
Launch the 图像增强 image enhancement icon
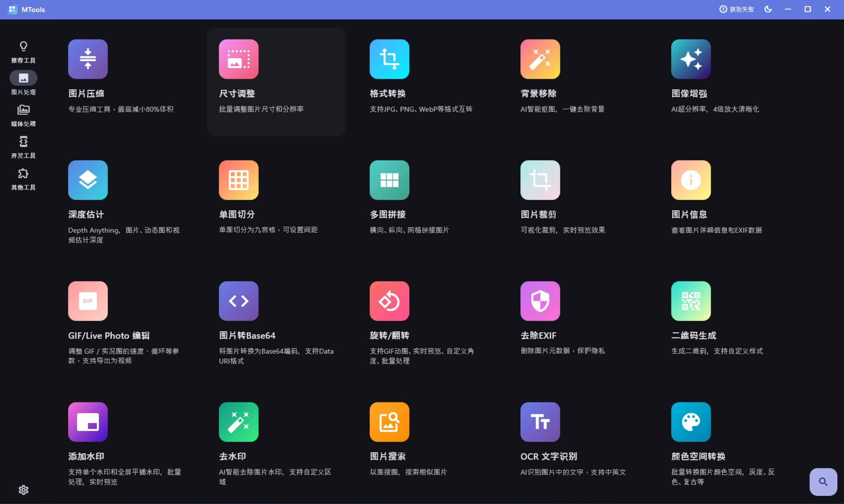691,59
